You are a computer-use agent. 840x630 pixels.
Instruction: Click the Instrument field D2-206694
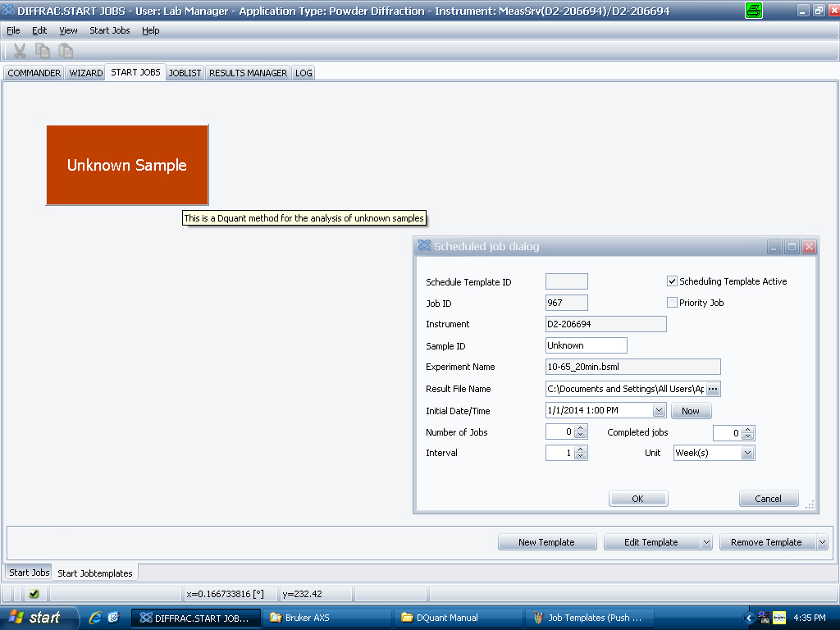coord(606,324)
